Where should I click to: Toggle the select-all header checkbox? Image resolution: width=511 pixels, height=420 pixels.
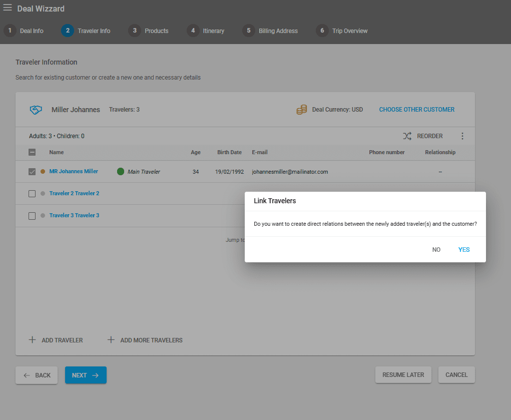point(32,153)
